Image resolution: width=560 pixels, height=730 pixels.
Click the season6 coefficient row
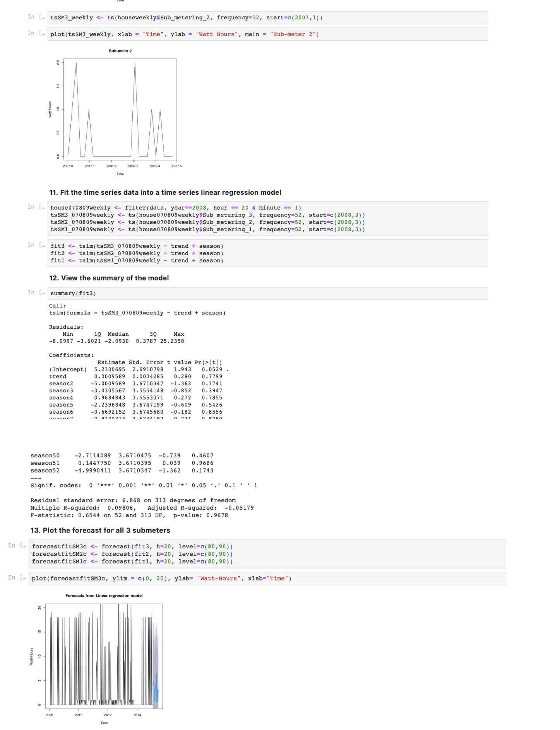coord(136,412)
